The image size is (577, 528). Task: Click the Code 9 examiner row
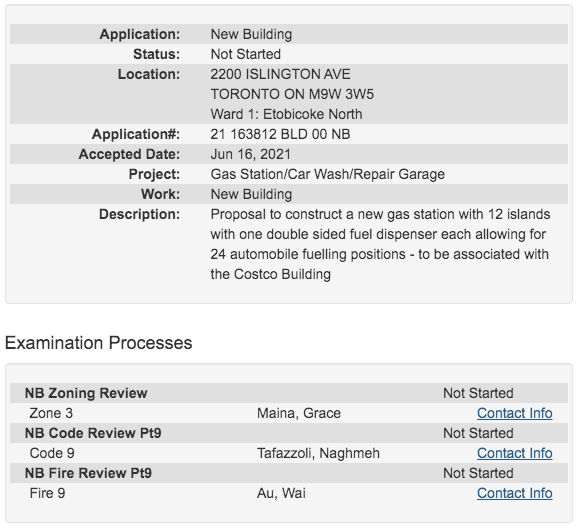(x=289, y=453)
